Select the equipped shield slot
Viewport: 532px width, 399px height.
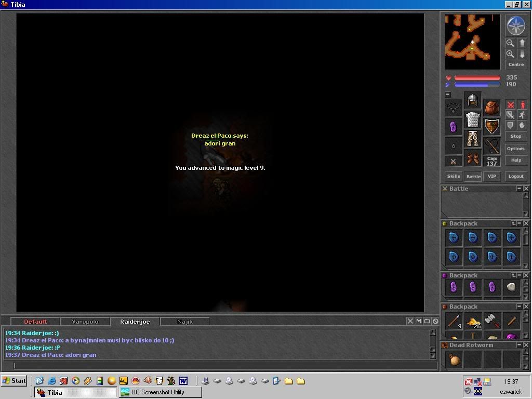coord(491,127)
